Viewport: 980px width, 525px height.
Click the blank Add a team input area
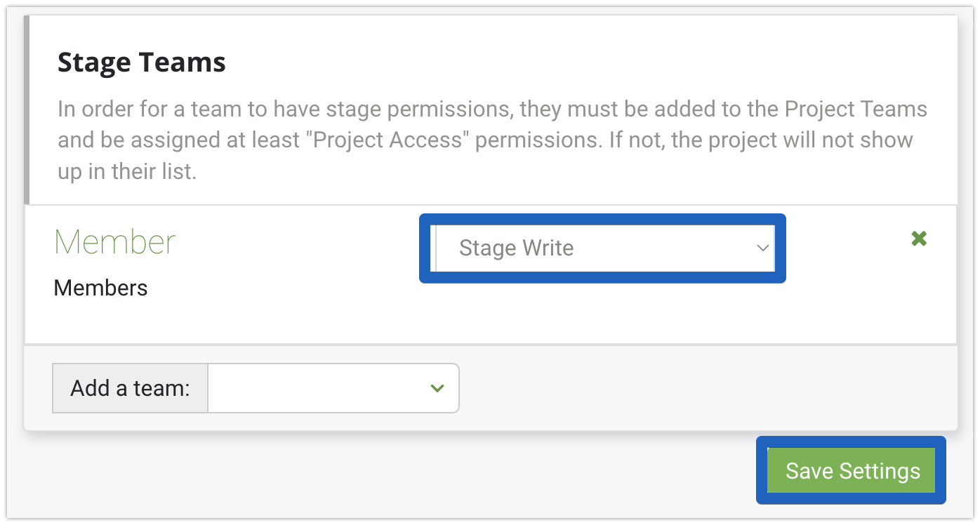click(309, 388)
